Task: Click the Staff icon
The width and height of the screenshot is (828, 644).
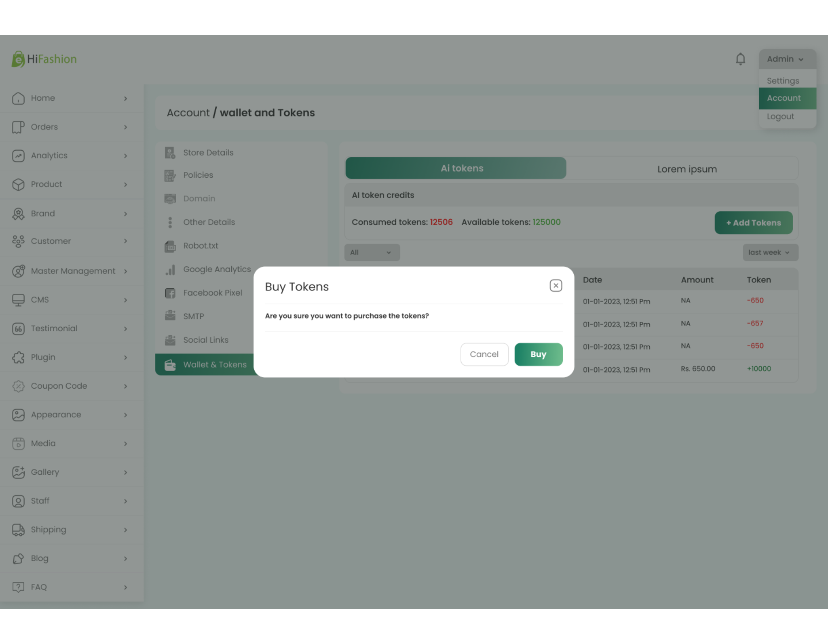Action: click(18, 501)
